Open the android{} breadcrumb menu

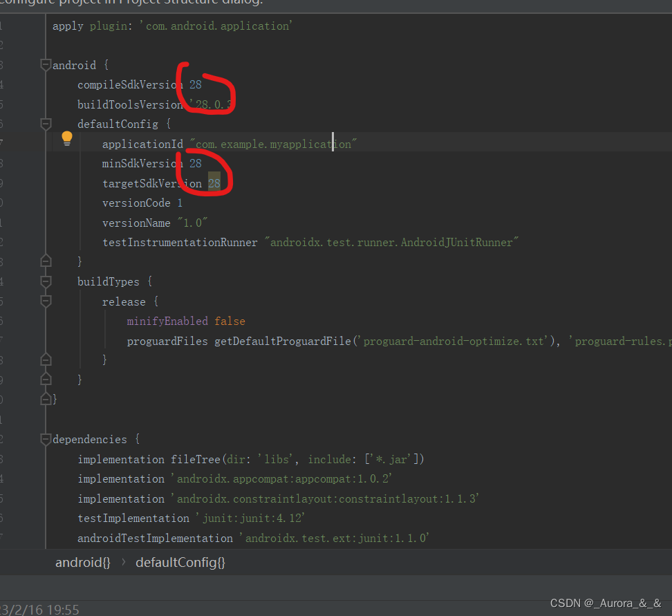point(82,562)
